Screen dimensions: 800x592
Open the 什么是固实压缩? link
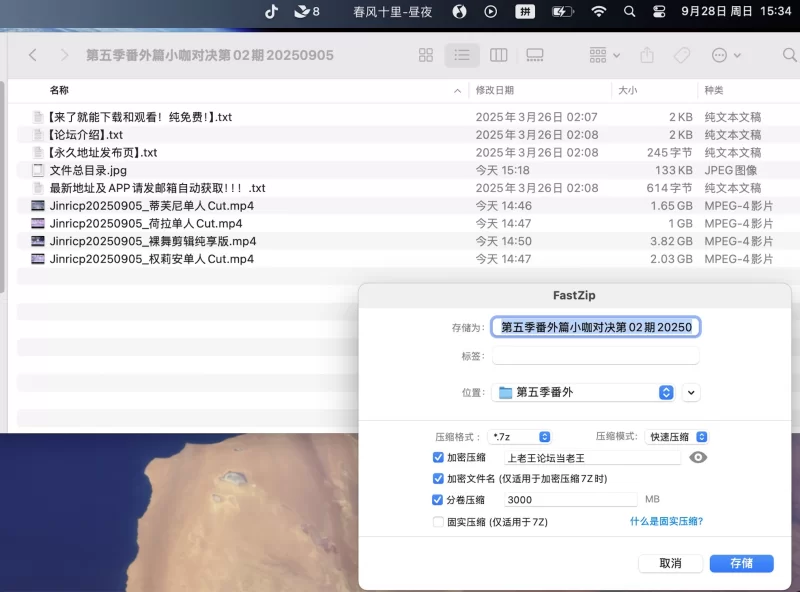(666, 521)
